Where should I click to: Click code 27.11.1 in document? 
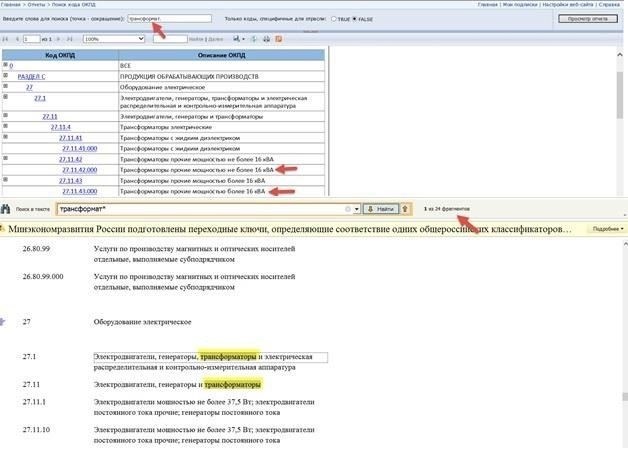coord(34,402)
